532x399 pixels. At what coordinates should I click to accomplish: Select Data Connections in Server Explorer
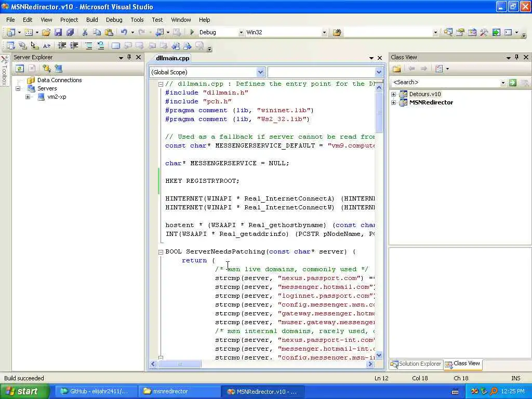(59, 80)
